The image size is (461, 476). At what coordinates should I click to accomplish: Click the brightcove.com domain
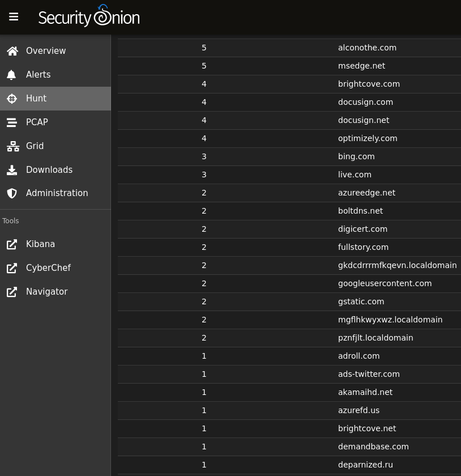click(x=369, y=84)
